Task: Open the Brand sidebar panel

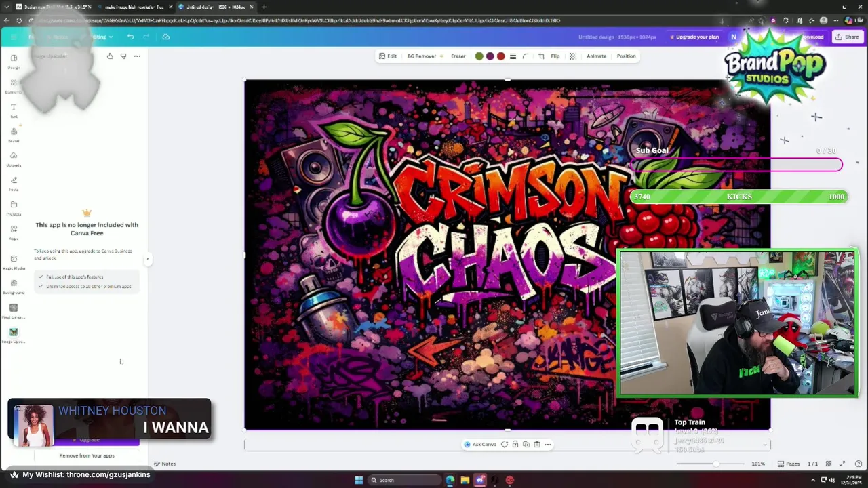Action: pyautogui.click(x=14, y=135)
